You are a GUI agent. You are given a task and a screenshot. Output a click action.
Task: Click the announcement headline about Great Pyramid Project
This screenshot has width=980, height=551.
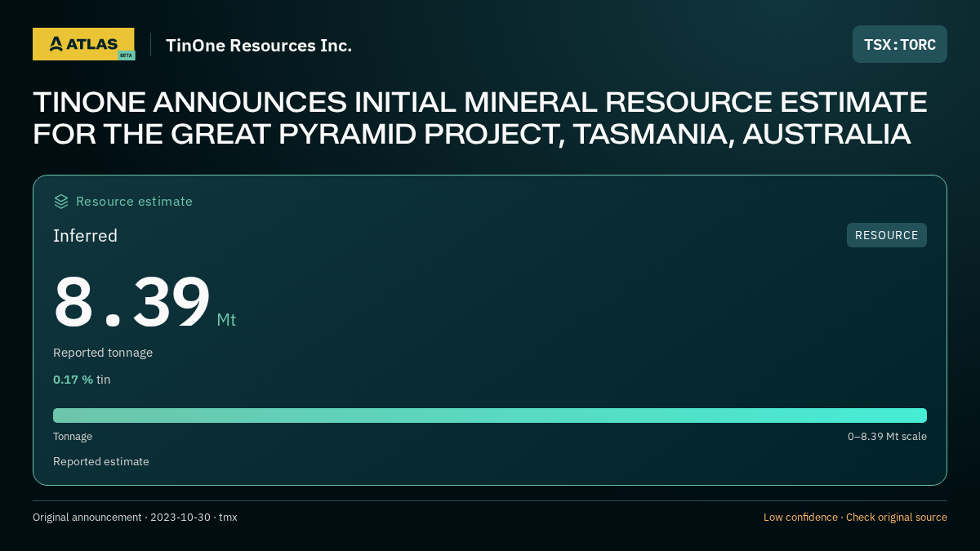(480, 118)
